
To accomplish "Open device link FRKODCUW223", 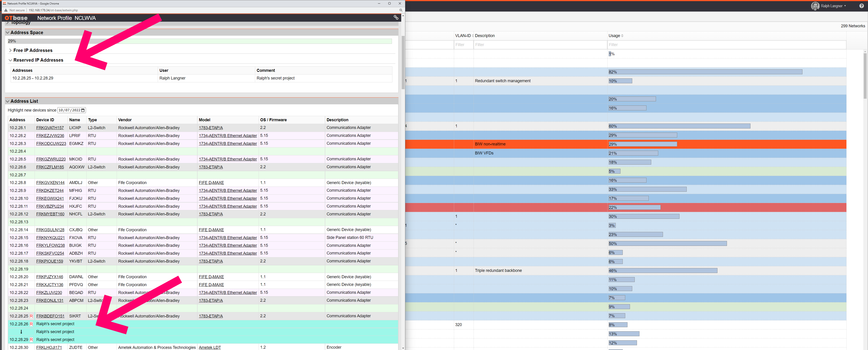I will (x=51, y=144).
